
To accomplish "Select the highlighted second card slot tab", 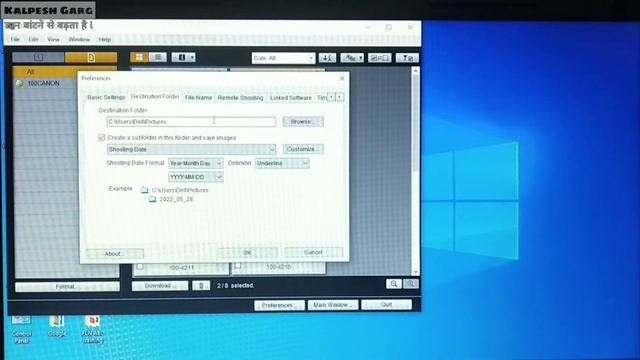I will pos(91,57).
